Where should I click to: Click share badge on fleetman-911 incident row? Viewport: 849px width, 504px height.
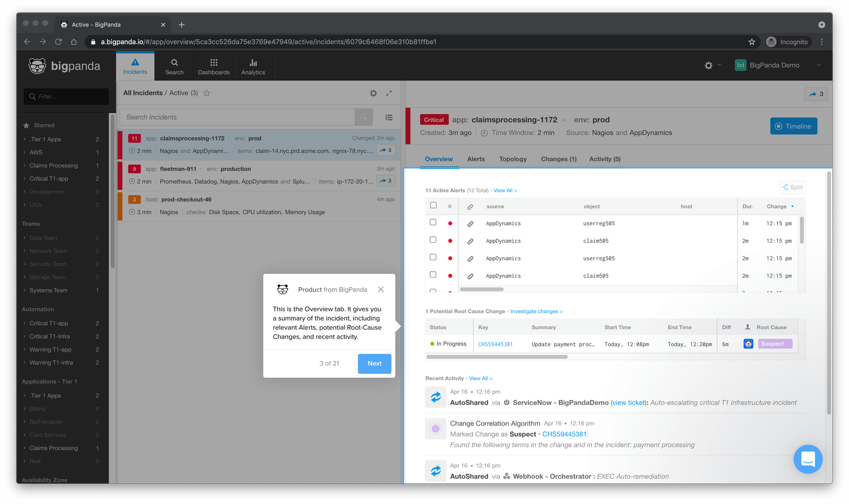386,181
